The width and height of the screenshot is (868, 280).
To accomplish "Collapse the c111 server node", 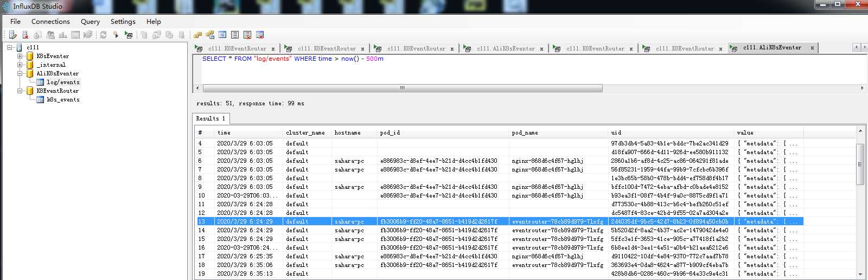I will click(x=10, y=47).
